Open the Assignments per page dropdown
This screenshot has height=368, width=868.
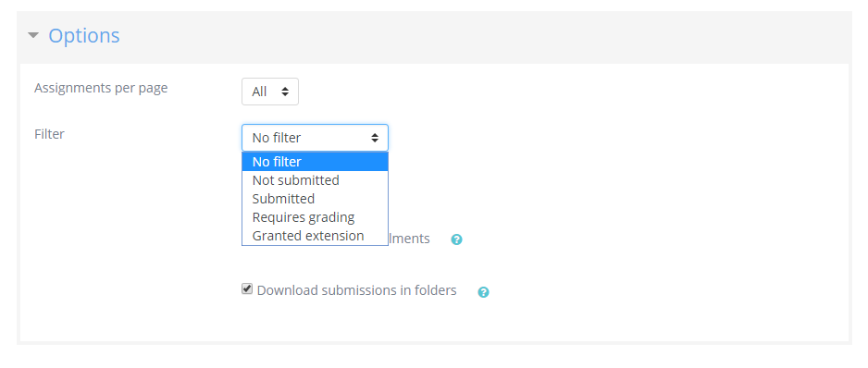point(270,92)
